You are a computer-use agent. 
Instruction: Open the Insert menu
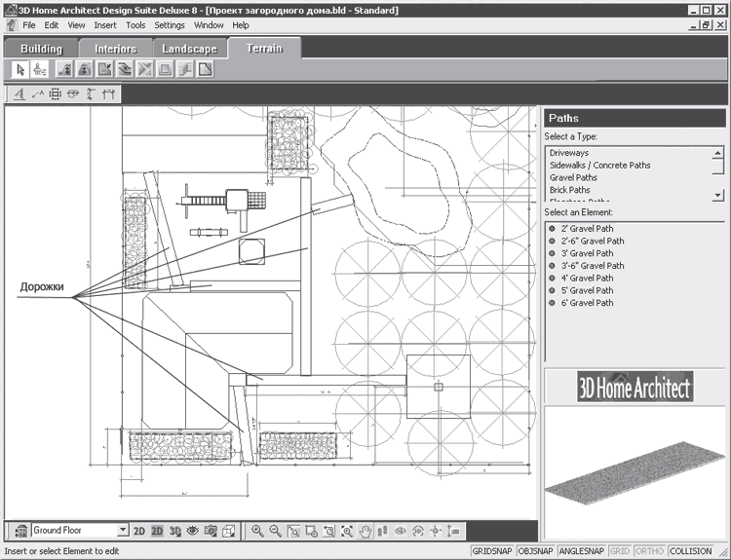tap(105, 25)
